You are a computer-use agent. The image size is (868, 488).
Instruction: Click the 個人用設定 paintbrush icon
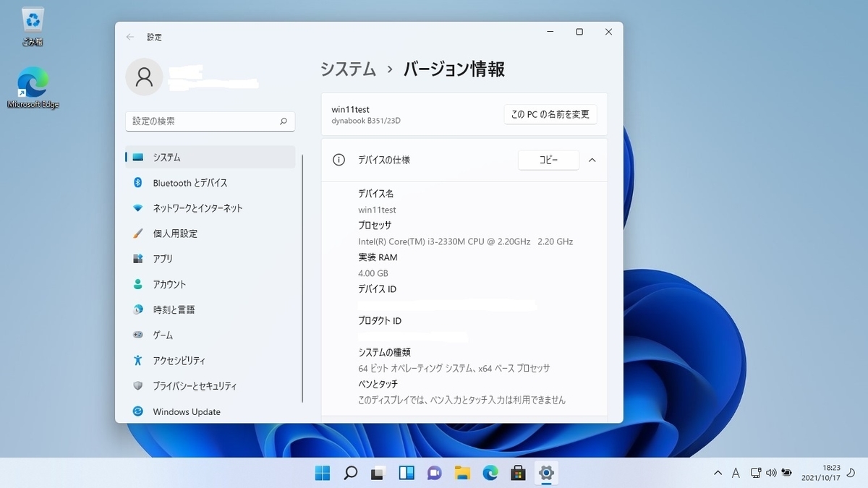(138, 234)
